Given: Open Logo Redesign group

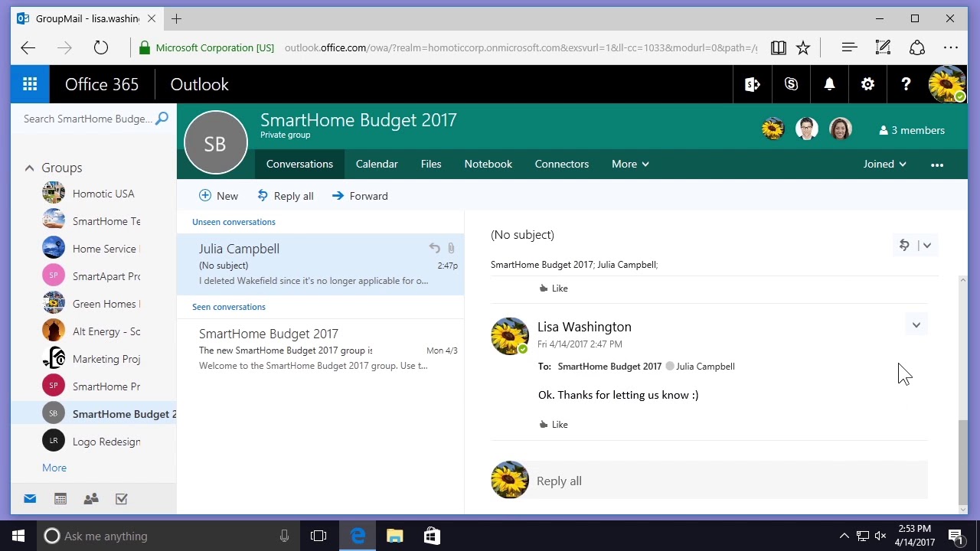Looking at the screenshot, I should [93, 442].
